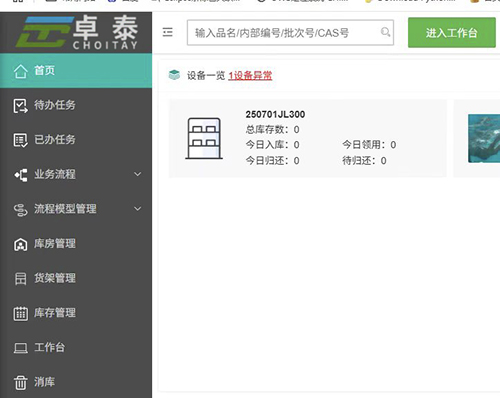Open the 工作台 menu item
500x398 pixels.
[x=76, y=348]
